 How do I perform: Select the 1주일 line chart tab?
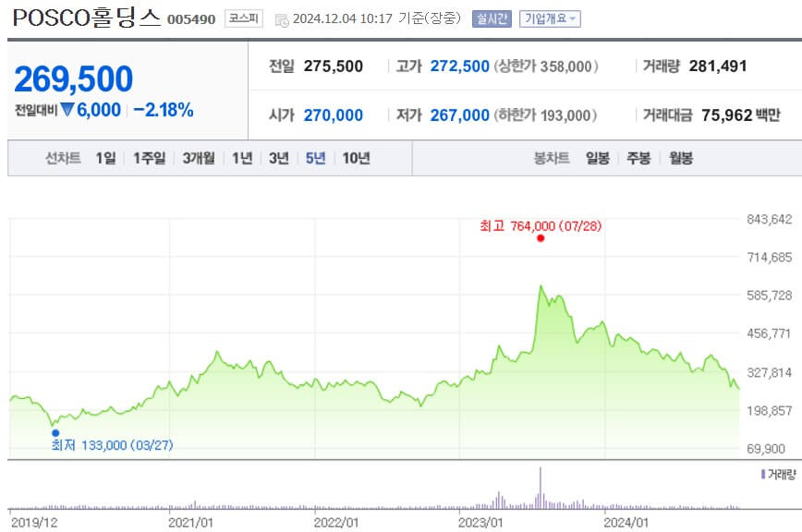[150, 158]
